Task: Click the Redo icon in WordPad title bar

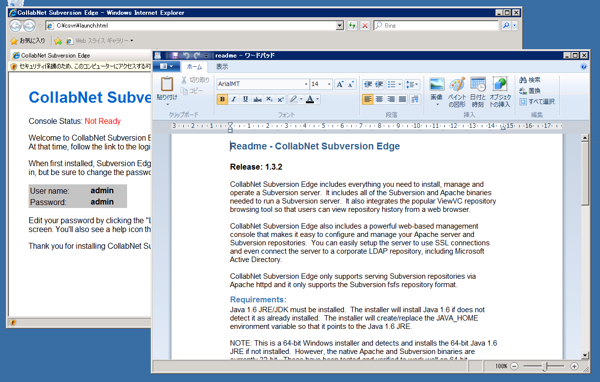Action: click(x=197, y=56)
